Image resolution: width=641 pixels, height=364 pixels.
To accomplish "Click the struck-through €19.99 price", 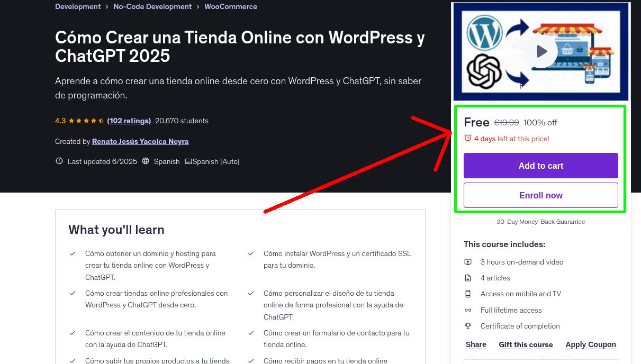I will [x=507, y=123].
